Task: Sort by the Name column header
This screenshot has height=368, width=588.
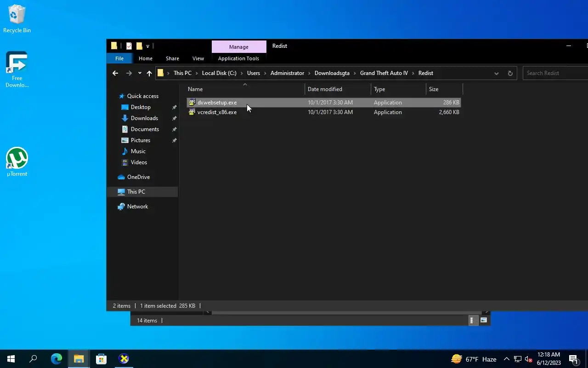Action: (245, 89)
